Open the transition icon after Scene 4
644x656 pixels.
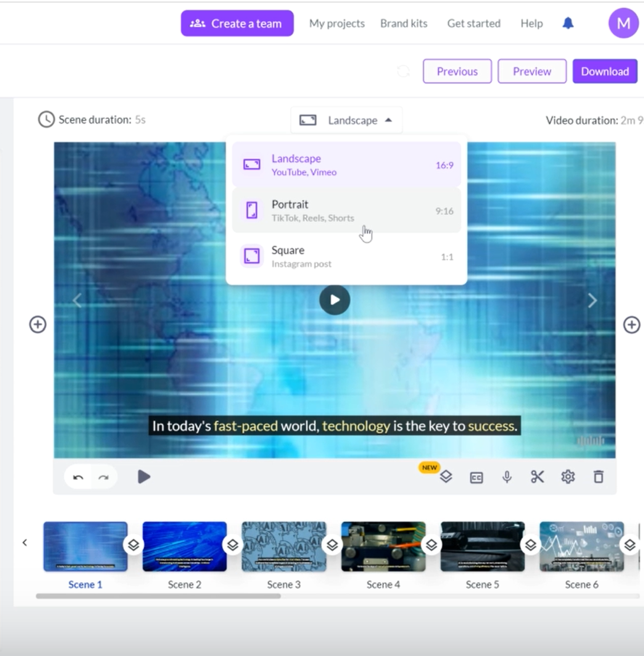coord(431,545)
